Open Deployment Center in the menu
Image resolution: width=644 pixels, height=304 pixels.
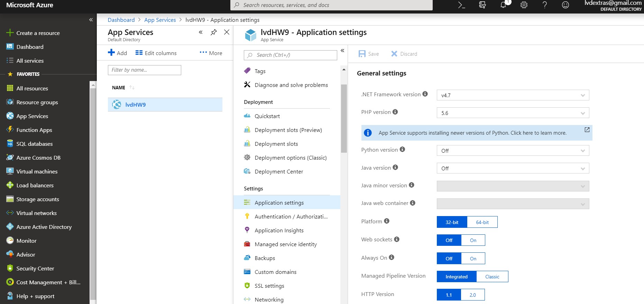click(279, 171)
